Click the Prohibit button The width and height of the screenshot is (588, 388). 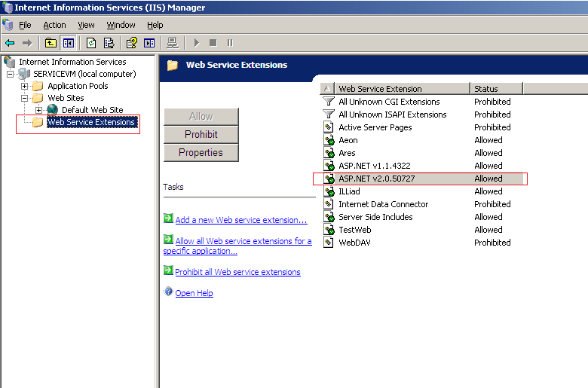tap(201, 135)
